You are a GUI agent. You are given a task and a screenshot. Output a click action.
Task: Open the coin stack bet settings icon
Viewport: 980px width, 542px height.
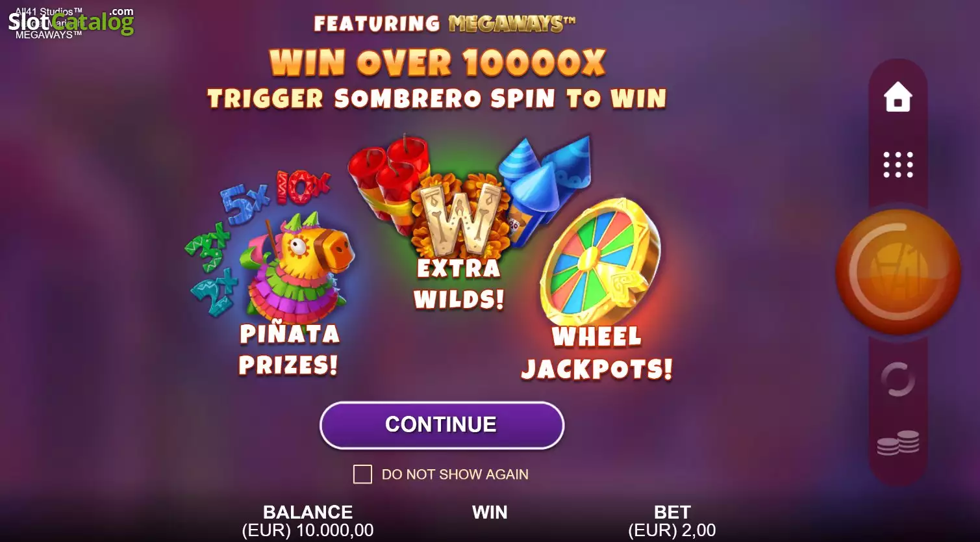click(898, 443)
